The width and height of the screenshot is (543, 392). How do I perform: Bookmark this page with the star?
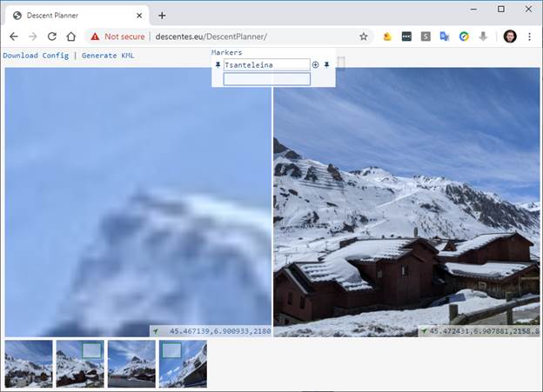coord(363,37)
